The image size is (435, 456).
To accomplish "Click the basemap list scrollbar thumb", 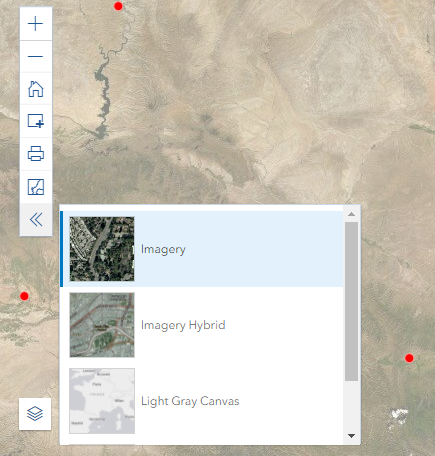I will point(351,301).
